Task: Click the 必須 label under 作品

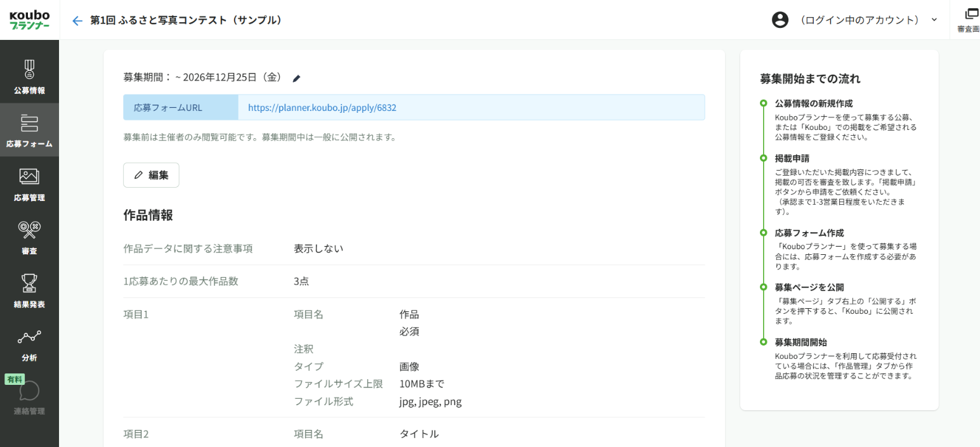Action: point(409,332)
